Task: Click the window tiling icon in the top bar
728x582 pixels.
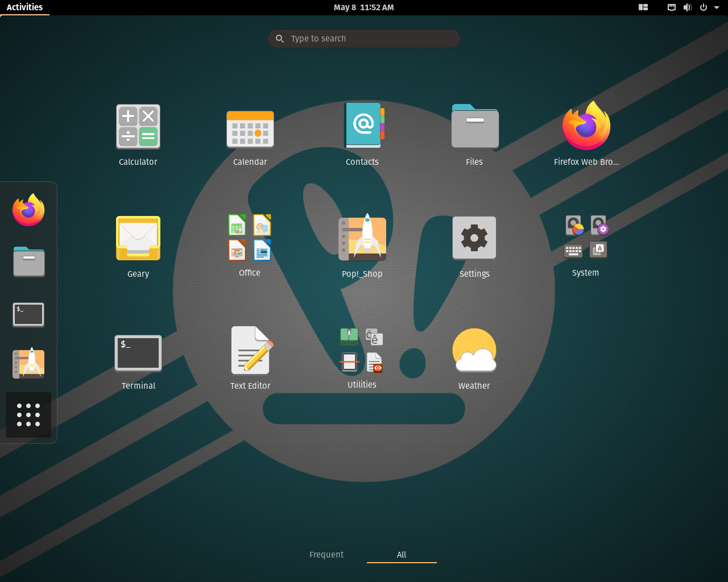Action: (643, 7)
